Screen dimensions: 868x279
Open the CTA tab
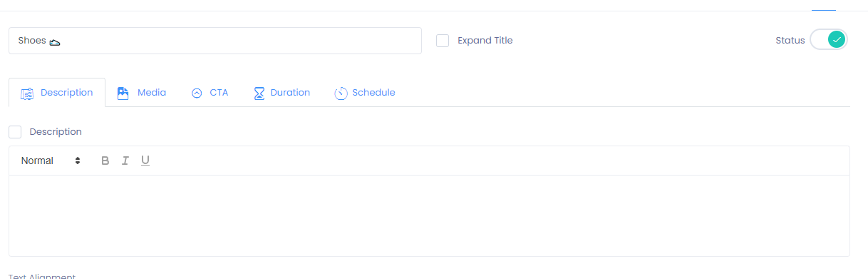[210, 93]
